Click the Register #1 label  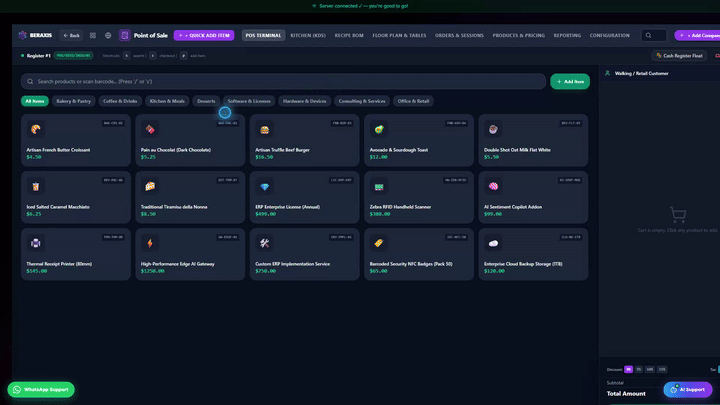[x=39, y=56]
